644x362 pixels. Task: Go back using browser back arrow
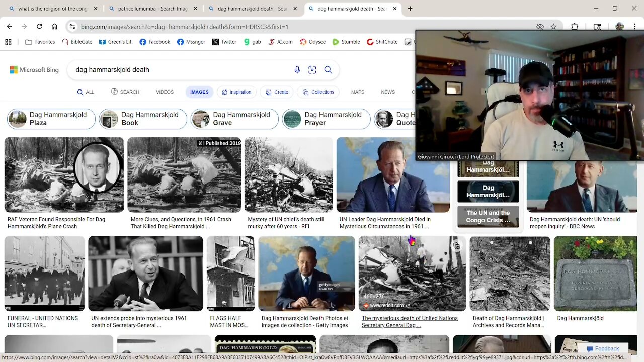9,26
